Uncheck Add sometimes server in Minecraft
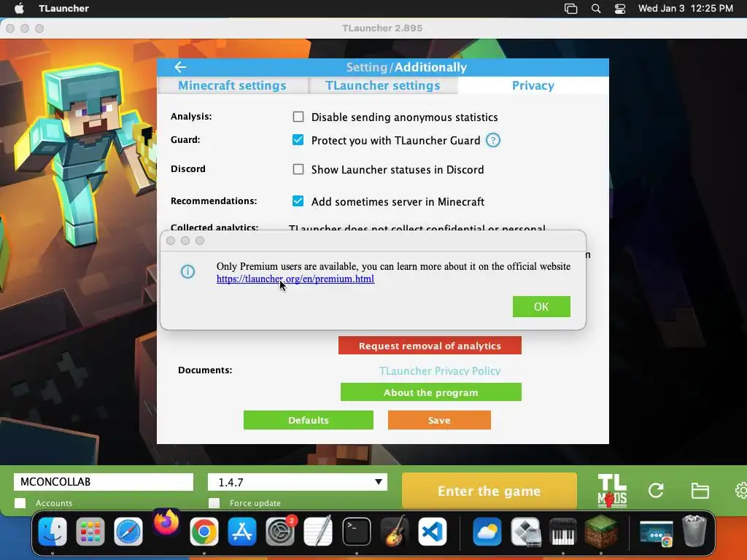Image resolution: width=747 pixels, height=560 pixels. point(298,201)
